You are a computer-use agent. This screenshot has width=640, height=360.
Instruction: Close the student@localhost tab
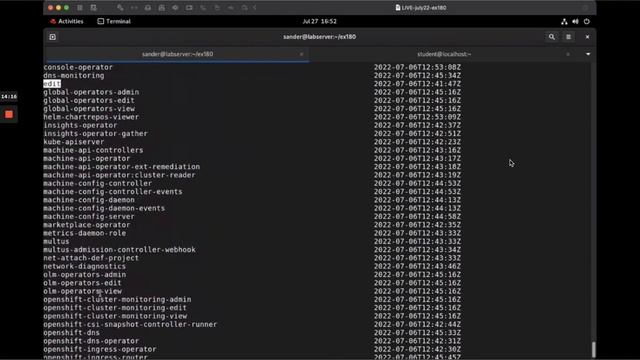pos(568,54)
